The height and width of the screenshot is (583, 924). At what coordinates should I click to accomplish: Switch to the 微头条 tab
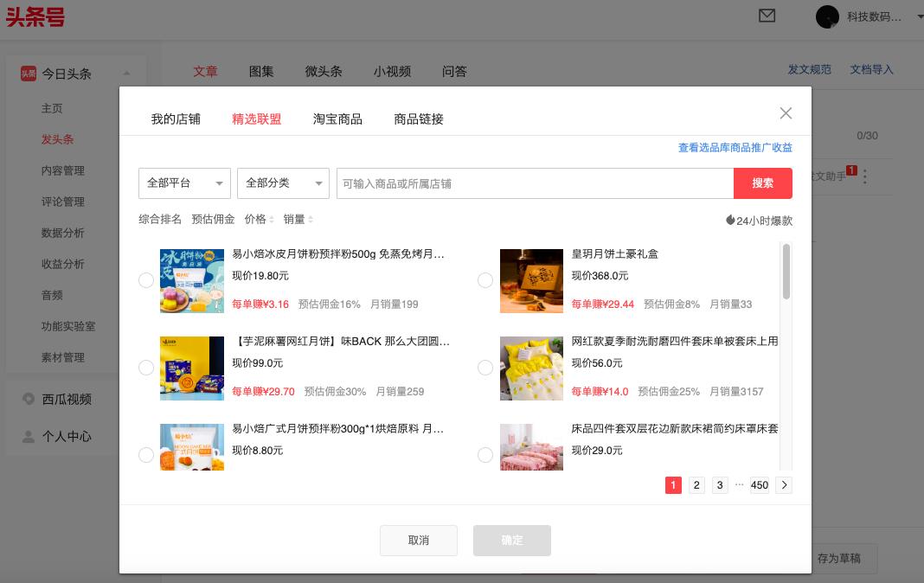[324, 72]
